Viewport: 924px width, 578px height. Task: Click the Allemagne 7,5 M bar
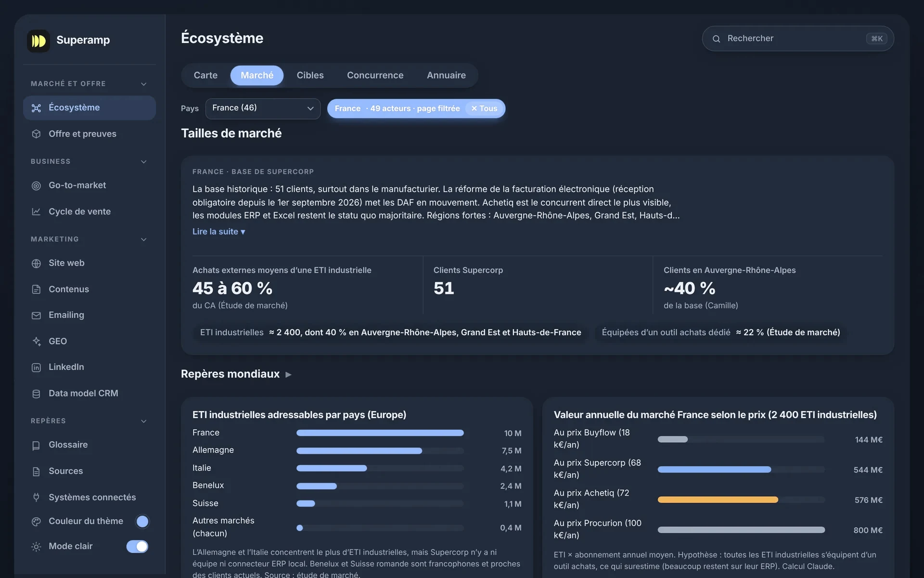(359, 451)
